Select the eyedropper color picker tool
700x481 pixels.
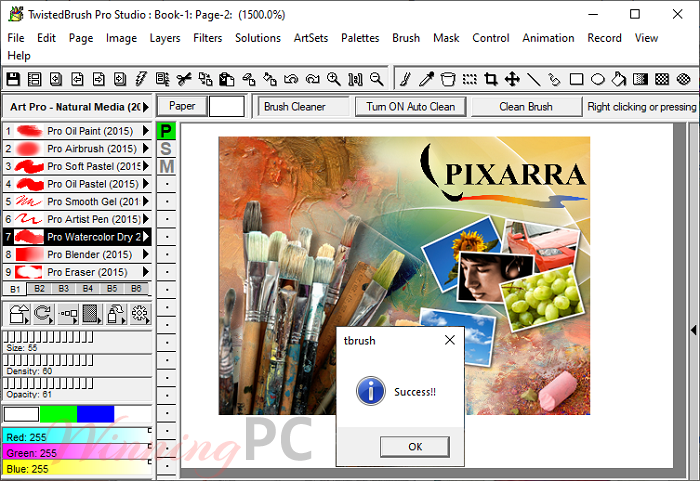(426, 79)
